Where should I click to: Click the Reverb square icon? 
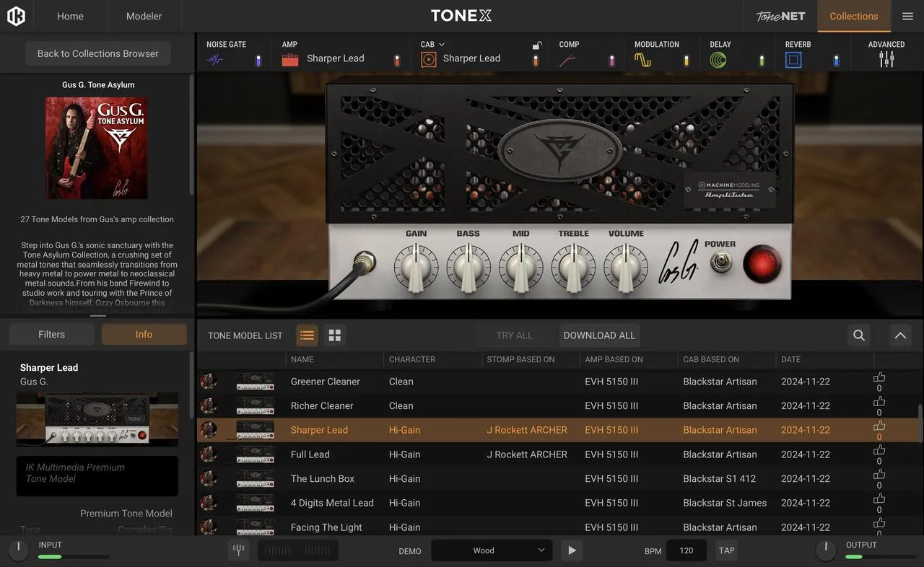(x=793, y=60)
